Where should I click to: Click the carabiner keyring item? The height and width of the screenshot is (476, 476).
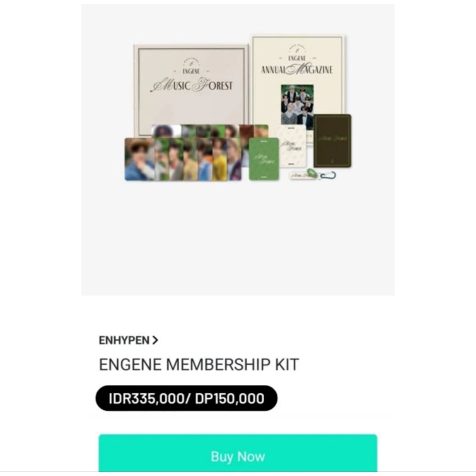pos(328,176)
